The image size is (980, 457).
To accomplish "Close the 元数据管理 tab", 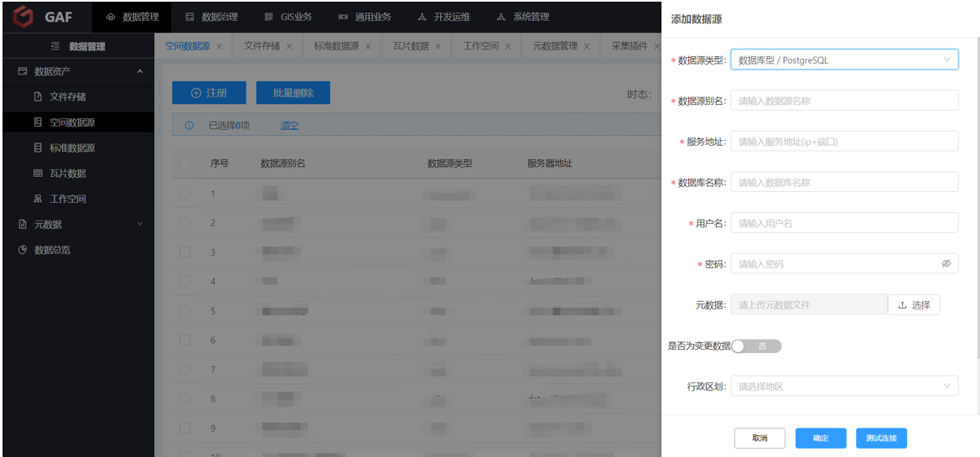I will [587, 46].
